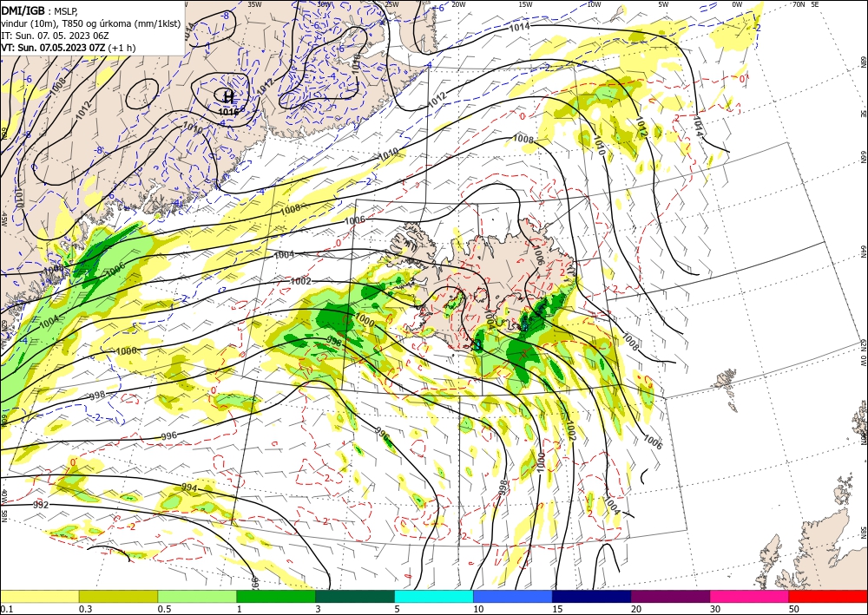
Task: Choose the navy 15–20 mm legend swatch
Action: 592,596
